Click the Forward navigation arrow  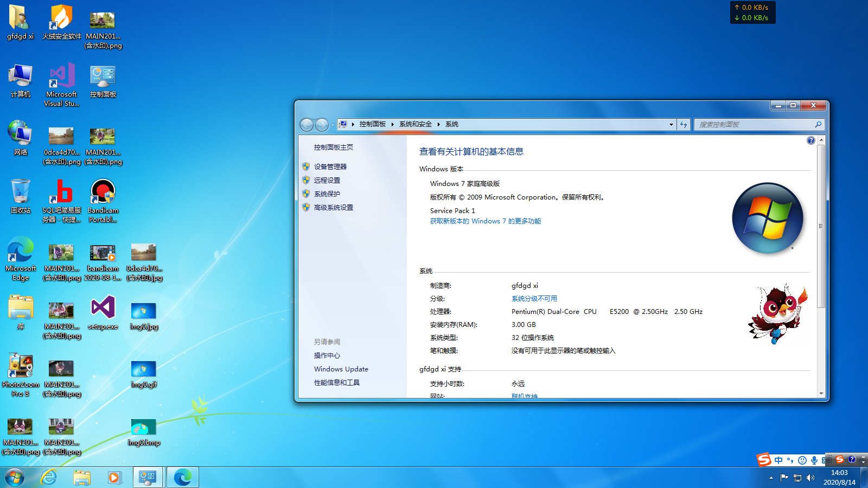(x=322, y=125)
